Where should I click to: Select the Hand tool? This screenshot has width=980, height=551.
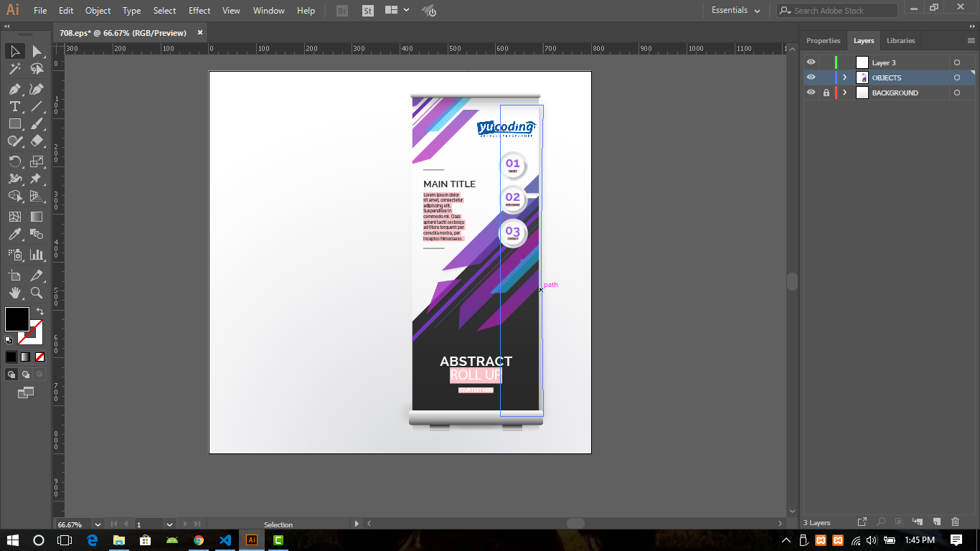tap(14, 293)
